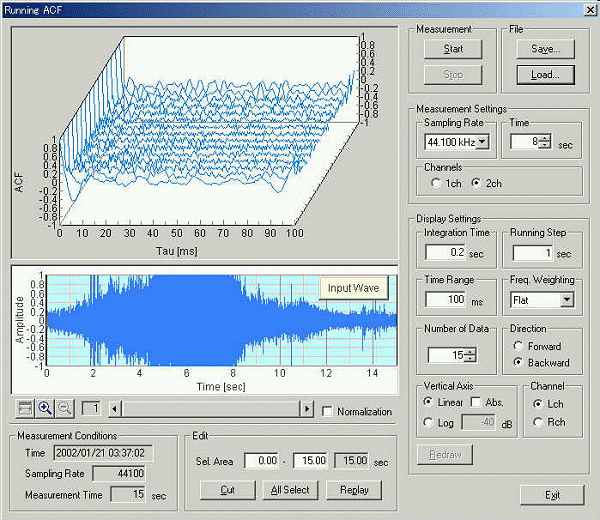Close the Running ACF window
Image resolution: width=600 pixels, height=520 pixels.
click(x=591, y=10)
